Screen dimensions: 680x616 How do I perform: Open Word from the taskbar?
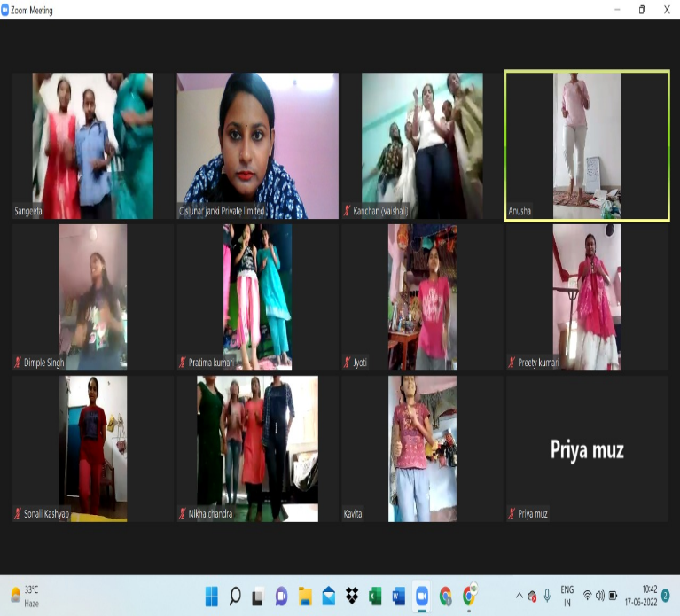[x=398, y=596]
